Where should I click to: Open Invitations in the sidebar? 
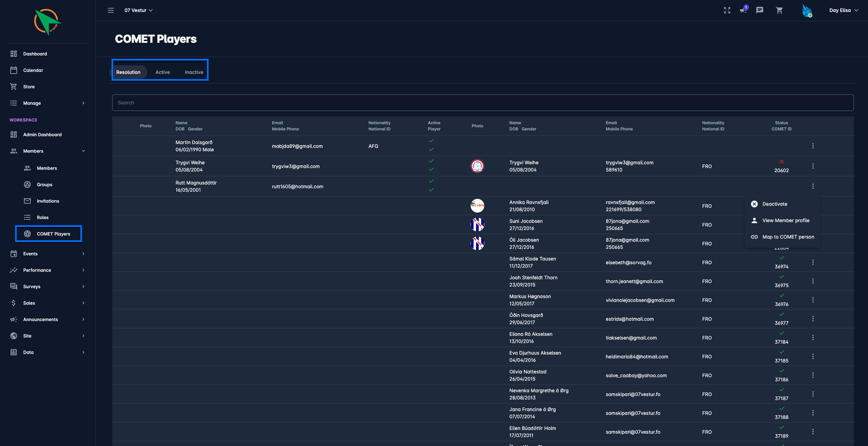point(48,201)
